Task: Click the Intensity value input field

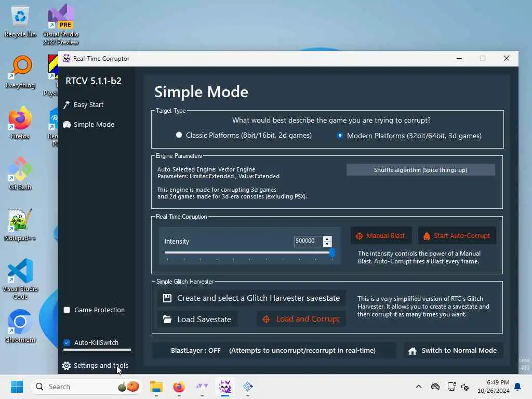Action: [x=309, y=241]
